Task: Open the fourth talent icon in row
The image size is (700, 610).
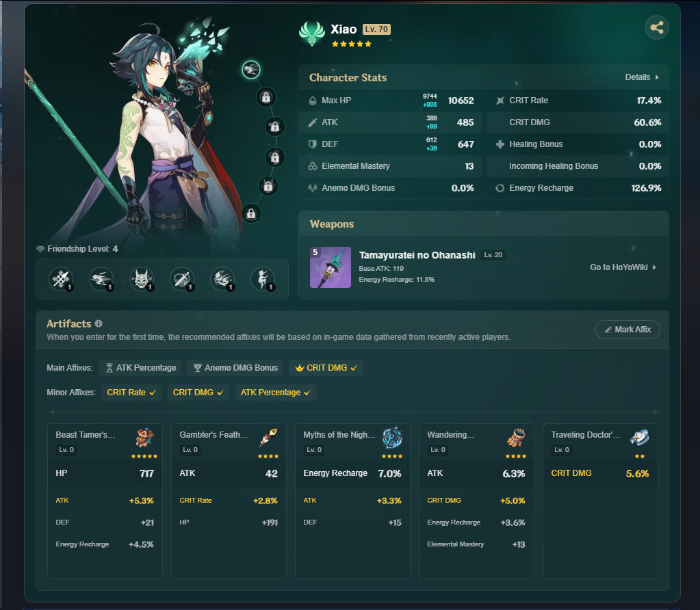Action: 182,279
